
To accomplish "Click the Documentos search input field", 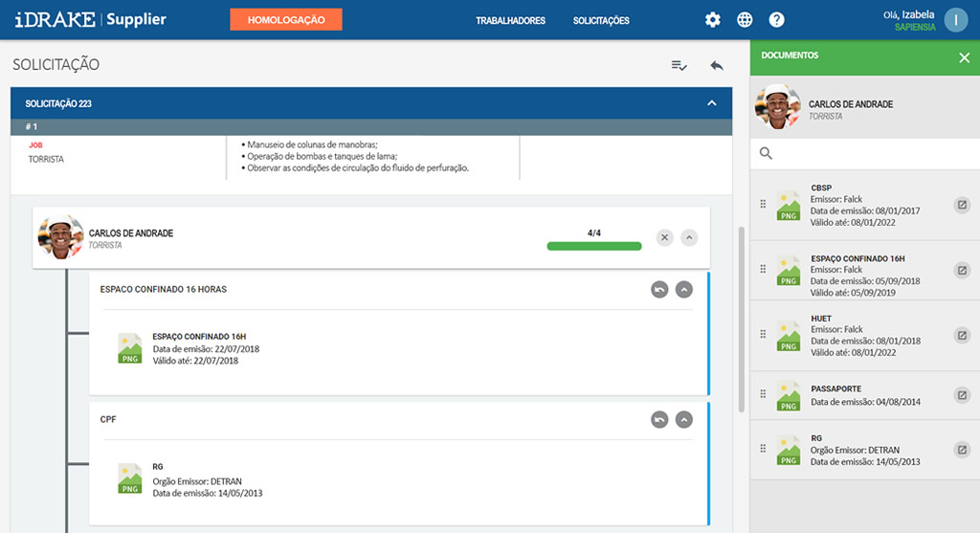I will (865, 153).
